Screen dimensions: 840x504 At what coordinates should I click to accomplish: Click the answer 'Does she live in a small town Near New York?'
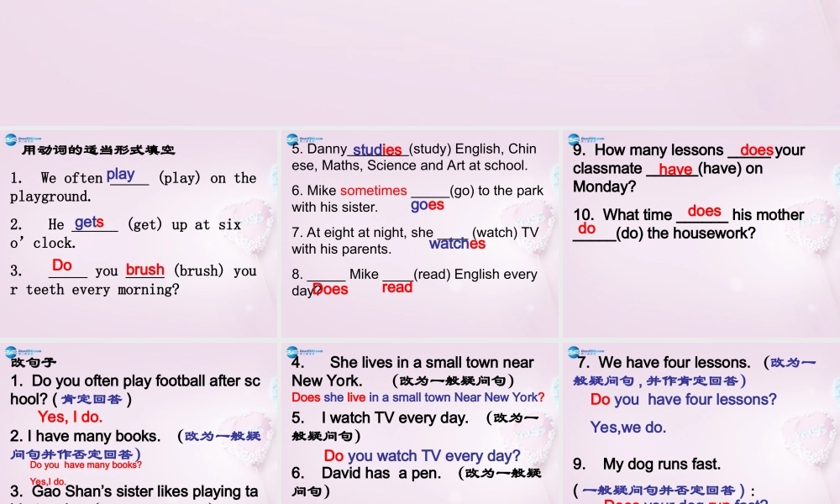click(417, 397)
